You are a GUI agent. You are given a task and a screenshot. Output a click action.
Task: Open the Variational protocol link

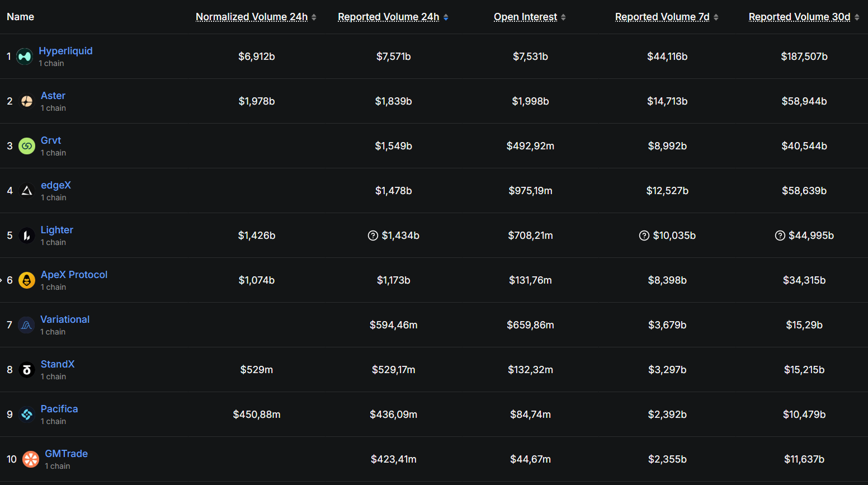click(65, 319)
